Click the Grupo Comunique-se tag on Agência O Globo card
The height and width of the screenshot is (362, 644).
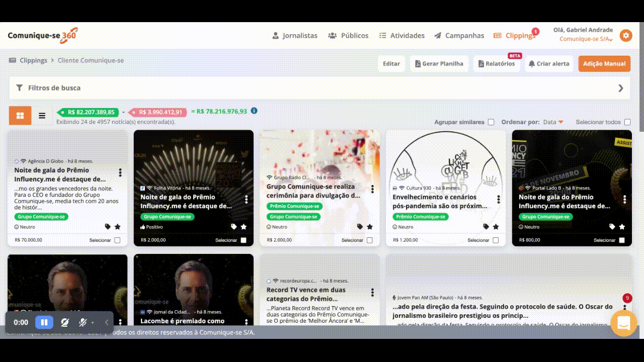[41, 217]
